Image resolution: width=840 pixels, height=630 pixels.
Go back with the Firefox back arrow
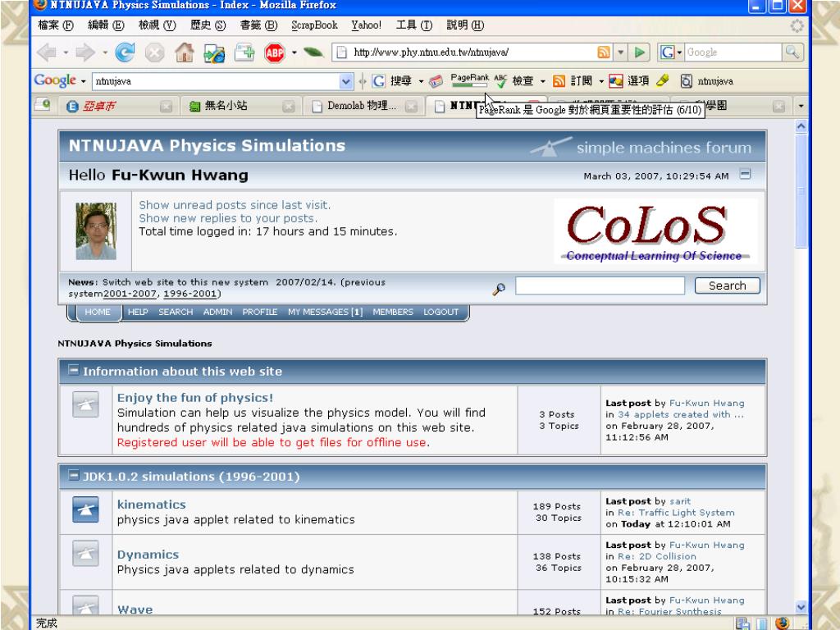click(47, 52)
